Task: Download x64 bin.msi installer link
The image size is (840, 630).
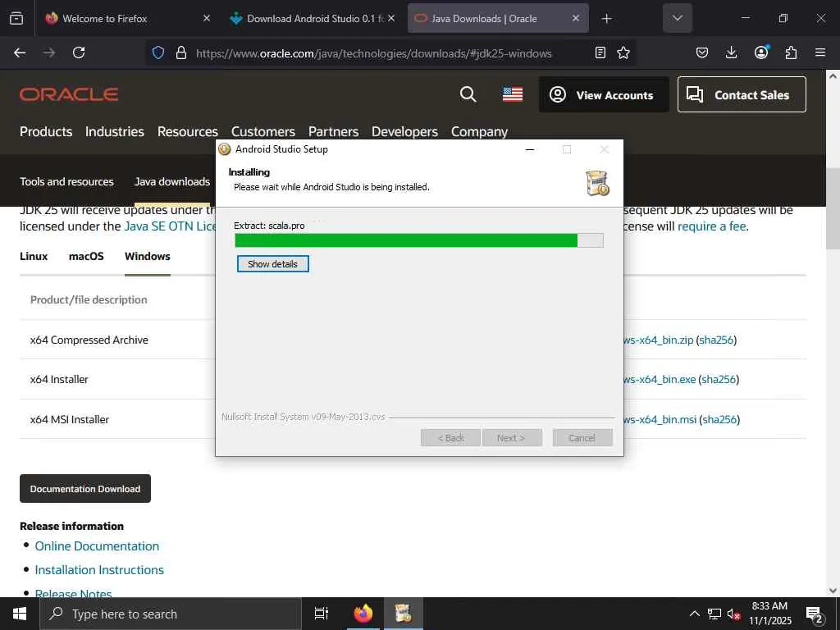Action: click(x=660, y=419)
